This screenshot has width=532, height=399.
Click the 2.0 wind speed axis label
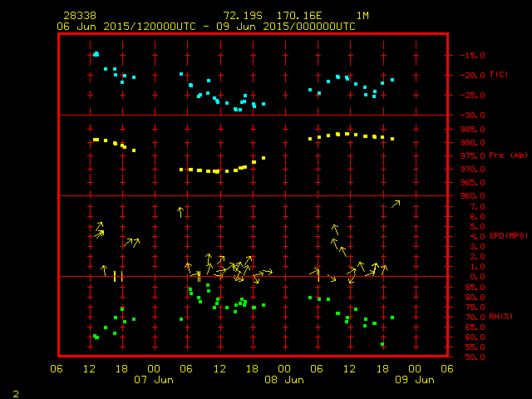click(477, 257)
